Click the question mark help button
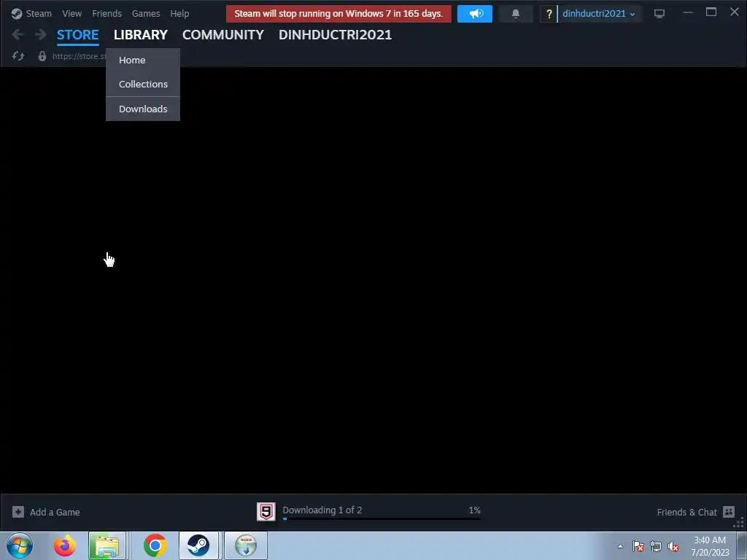Viewport: 747px width, 560px height. (549, 14)
